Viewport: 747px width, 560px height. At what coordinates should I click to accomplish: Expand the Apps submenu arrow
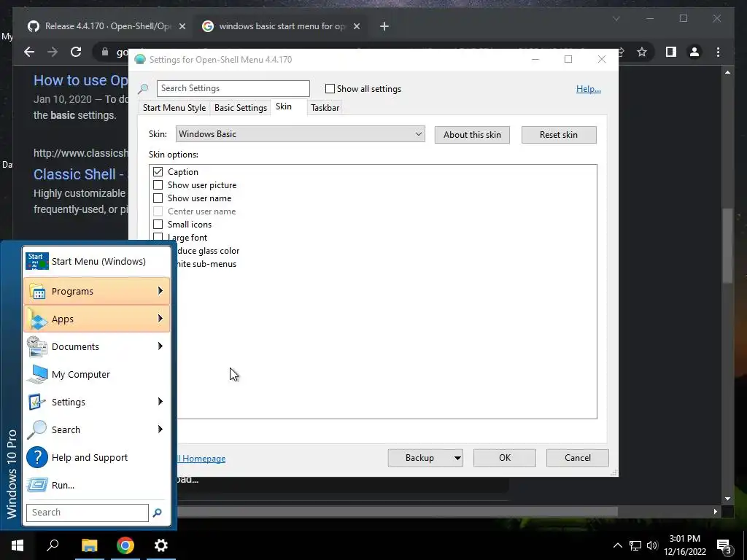click(x=160, y=318)
